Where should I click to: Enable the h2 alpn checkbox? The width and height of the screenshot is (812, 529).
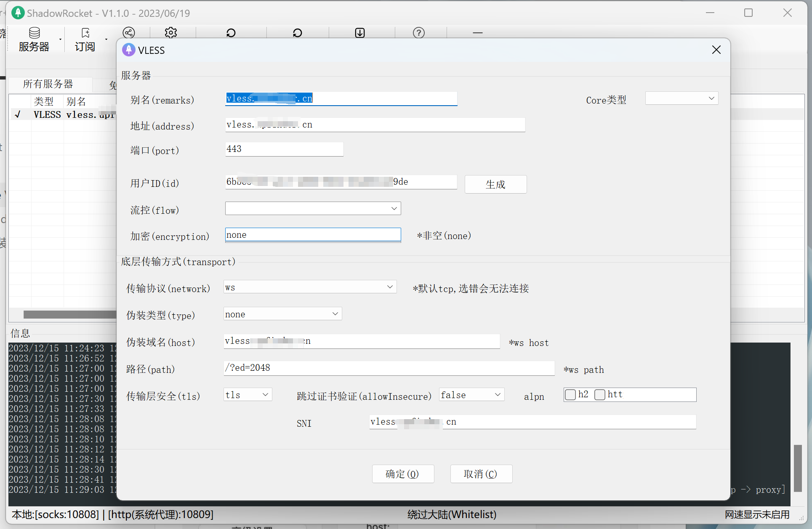click(x=570, y=395)
